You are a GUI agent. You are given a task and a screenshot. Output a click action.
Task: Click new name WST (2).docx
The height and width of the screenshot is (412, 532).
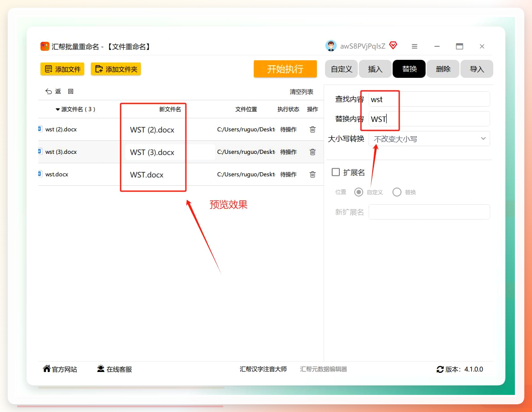pos(152,130)
